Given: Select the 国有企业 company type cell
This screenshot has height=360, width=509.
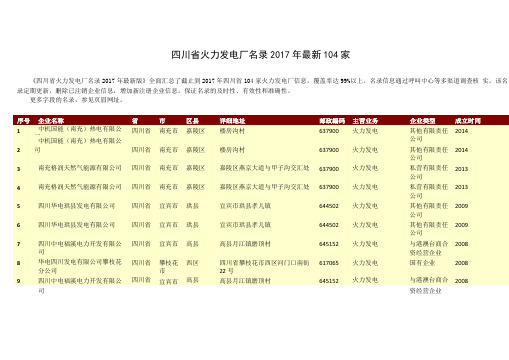Looking at the screenshot, I should [x=422, y=263].
